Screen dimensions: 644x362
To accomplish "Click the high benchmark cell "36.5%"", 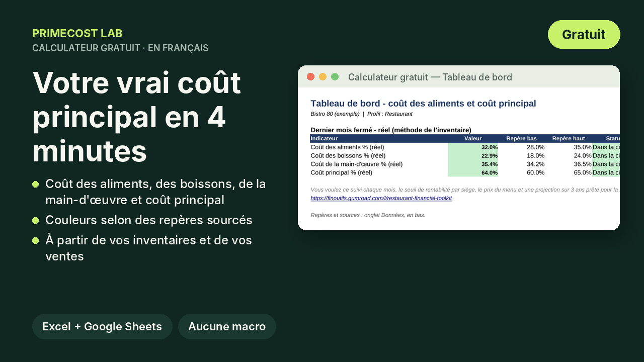I will (x=569, y=164).
